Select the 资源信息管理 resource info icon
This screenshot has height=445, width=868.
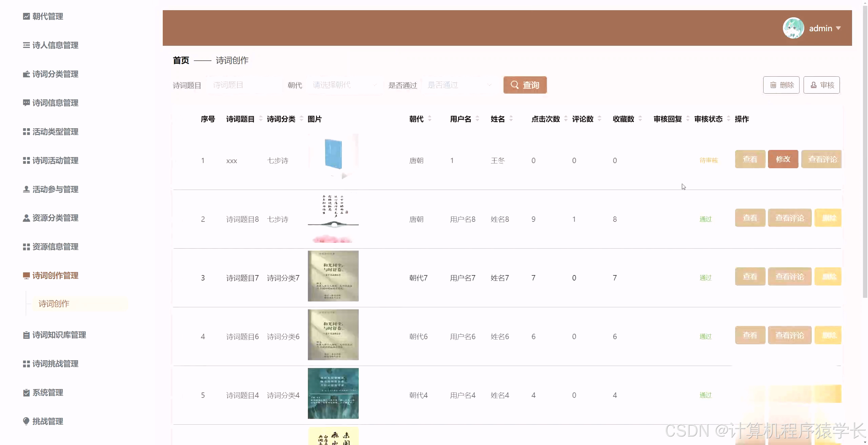pyautogui.click(x=26, y=247)
